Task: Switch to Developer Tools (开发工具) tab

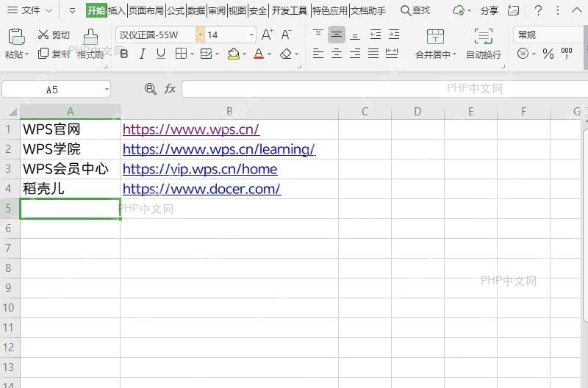Action: coord(289,10)
